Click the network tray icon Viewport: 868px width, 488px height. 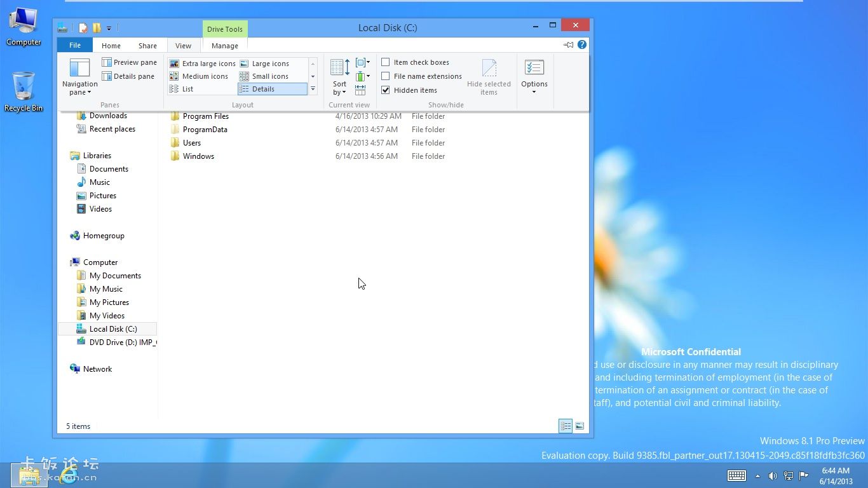tap(789, 475)
